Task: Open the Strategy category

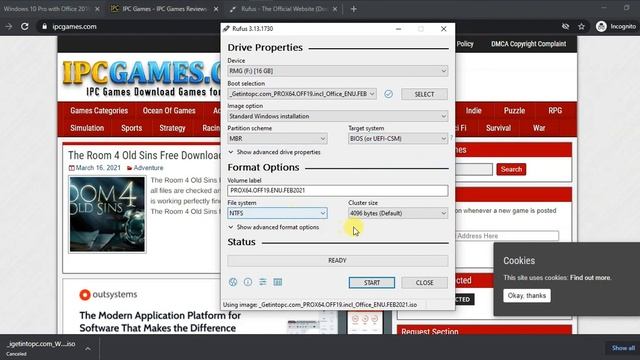Action: (172, 128)
